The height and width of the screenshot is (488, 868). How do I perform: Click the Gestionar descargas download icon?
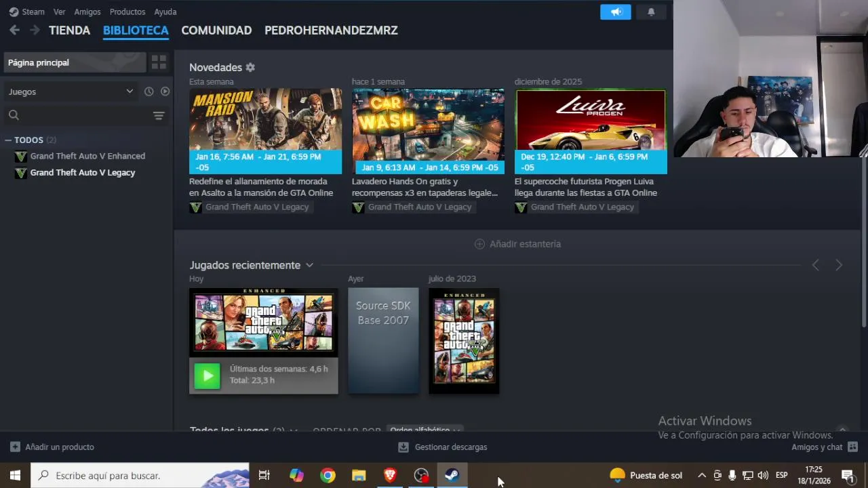403,447
